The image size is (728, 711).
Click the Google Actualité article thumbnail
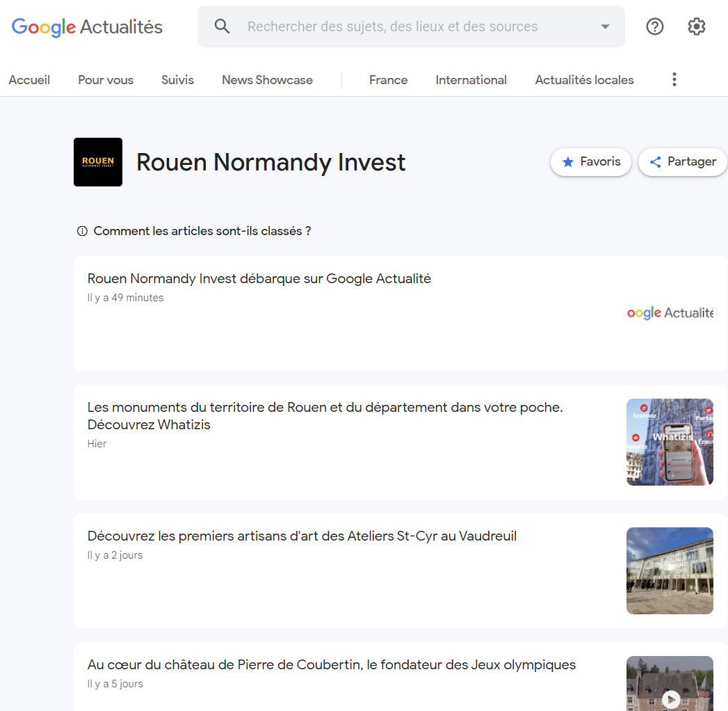click(x=670, y=313)
